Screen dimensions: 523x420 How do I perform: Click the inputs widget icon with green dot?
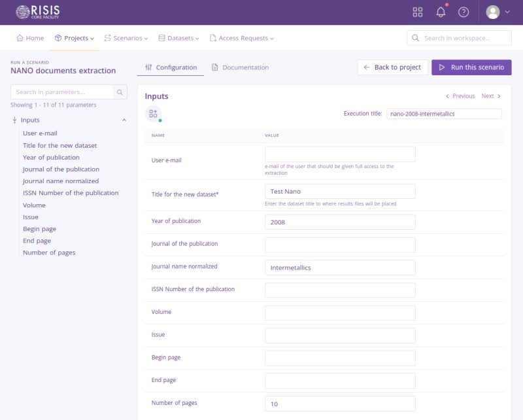tap(153, 114)
